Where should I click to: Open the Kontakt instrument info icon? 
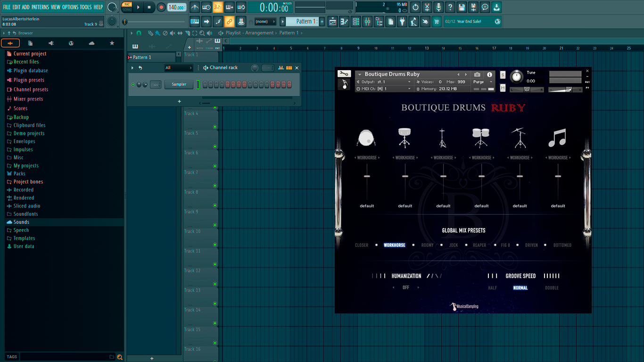[489, 74]
